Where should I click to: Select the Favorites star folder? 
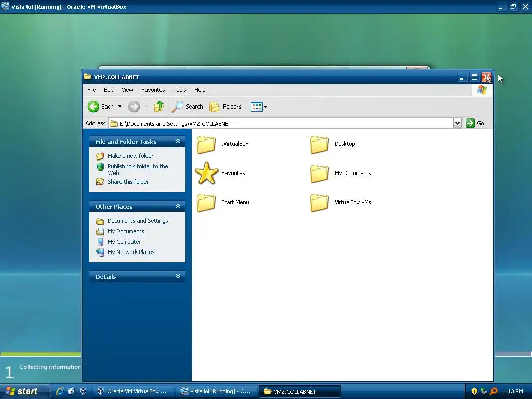(x=206, y=173)
